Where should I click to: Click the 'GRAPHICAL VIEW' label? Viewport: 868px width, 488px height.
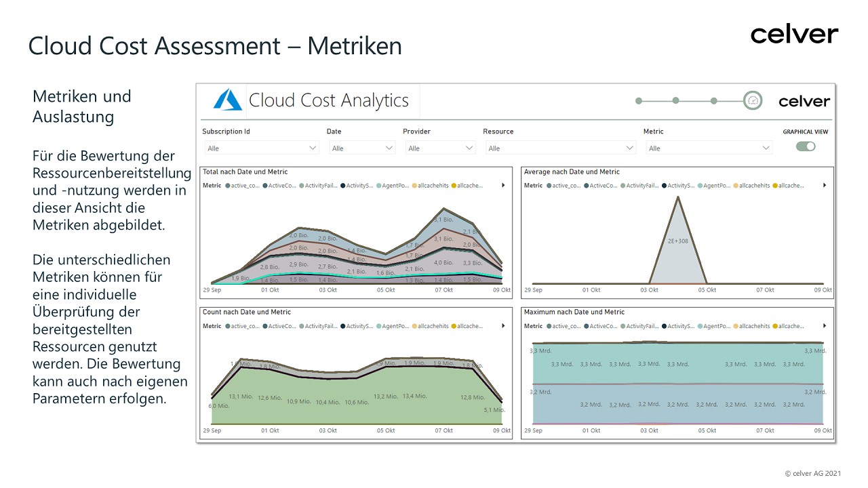806,132
